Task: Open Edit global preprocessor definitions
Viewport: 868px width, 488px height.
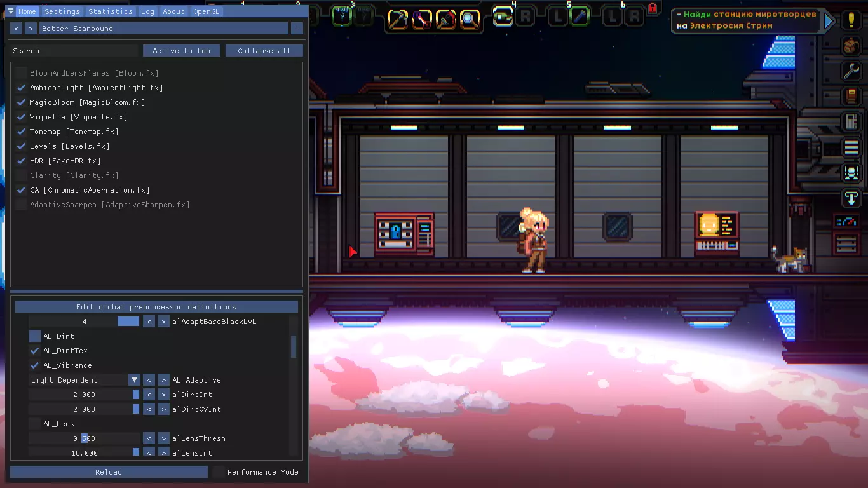Action: click(156, 307)
